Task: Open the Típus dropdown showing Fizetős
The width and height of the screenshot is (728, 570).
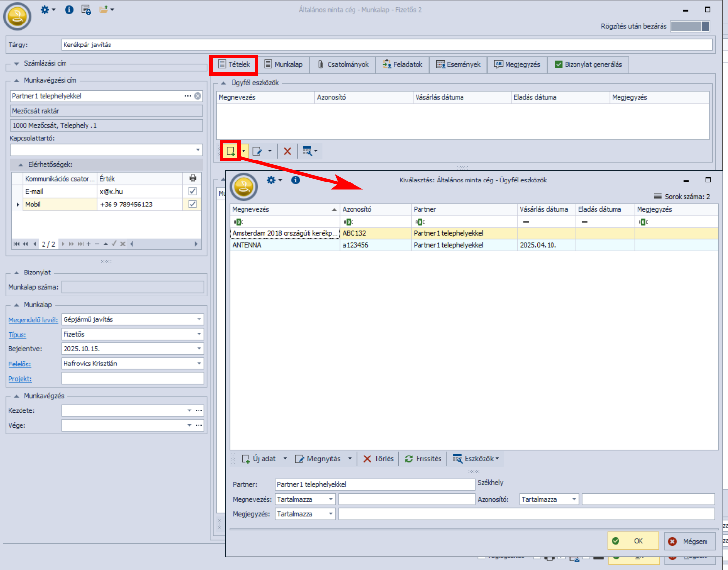Action: (x=199, y=334)
